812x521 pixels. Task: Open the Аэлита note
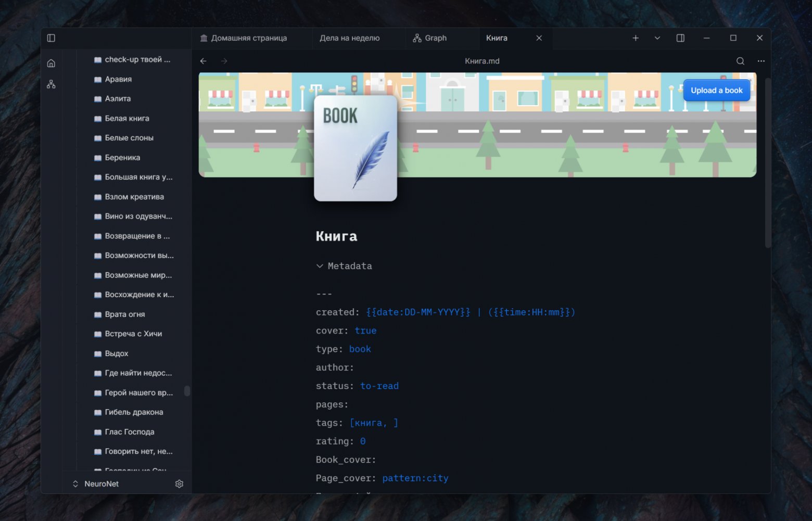[x=118, y=99]
